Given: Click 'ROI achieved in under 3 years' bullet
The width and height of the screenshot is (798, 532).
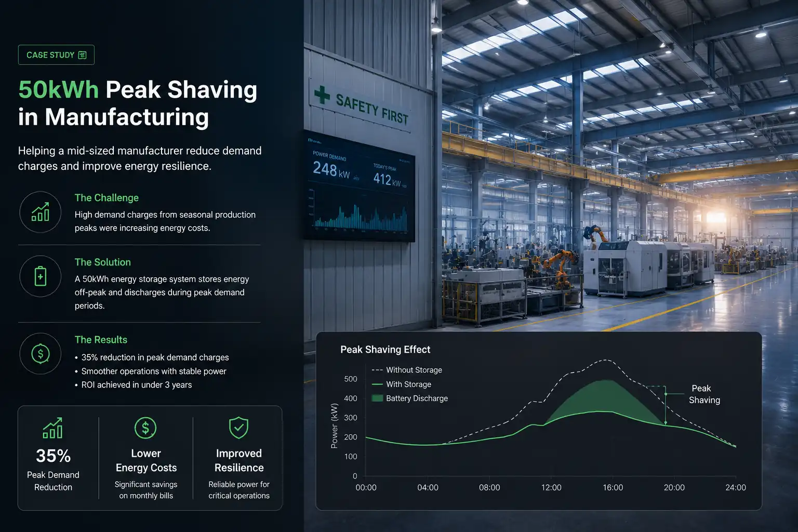Looking at the screenshot, I should (x=137, y=385).
